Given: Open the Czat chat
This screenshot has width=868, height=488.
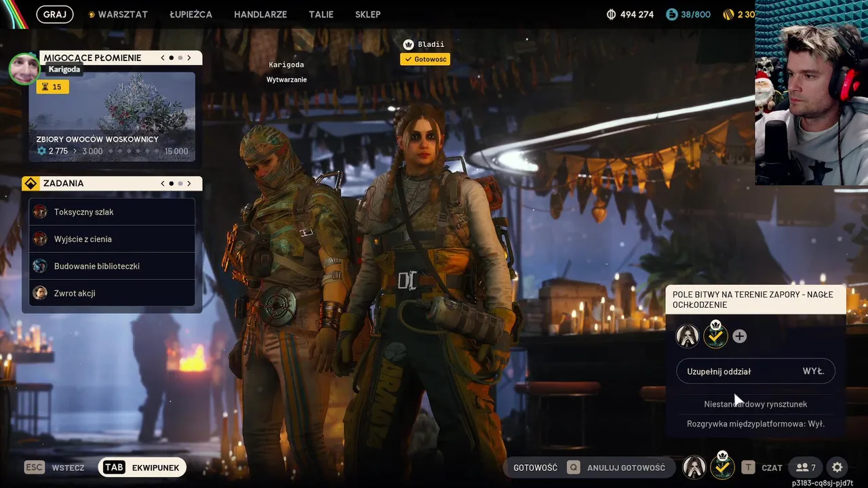Looking at the screenshot, I should 772,468.
